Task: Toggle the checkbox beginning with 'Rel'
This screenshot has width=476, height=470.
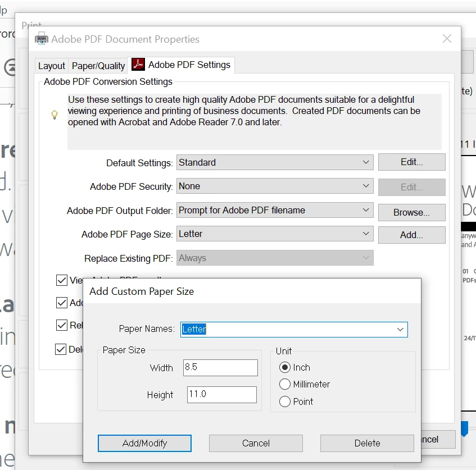Action: 62,325
